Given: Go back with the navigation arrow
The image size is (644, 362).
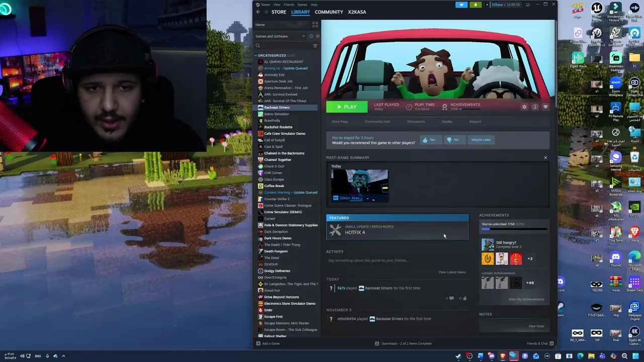Looking at the screenshot, I should 258,12.
